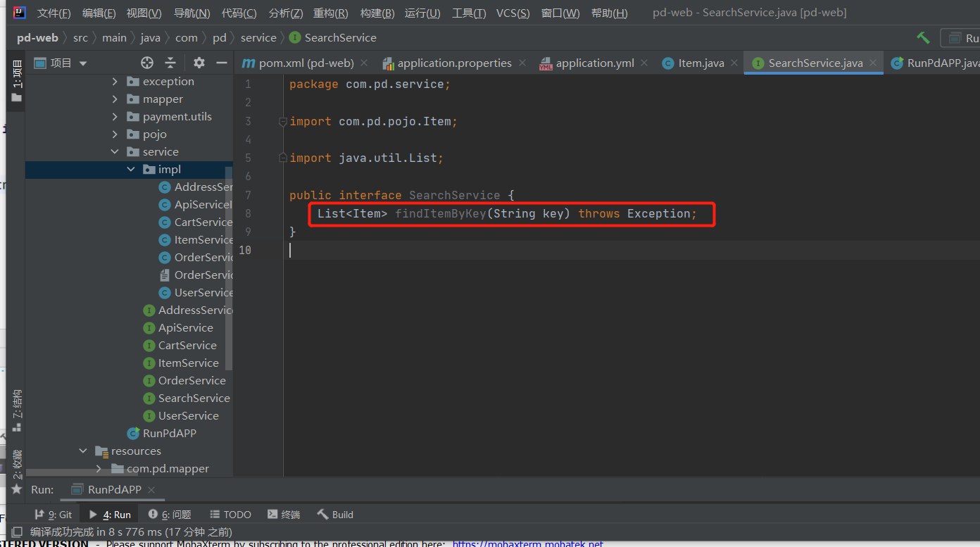Select ItemService interface in project tree
This screenshot has width=980, height=547.
[181, 363]
